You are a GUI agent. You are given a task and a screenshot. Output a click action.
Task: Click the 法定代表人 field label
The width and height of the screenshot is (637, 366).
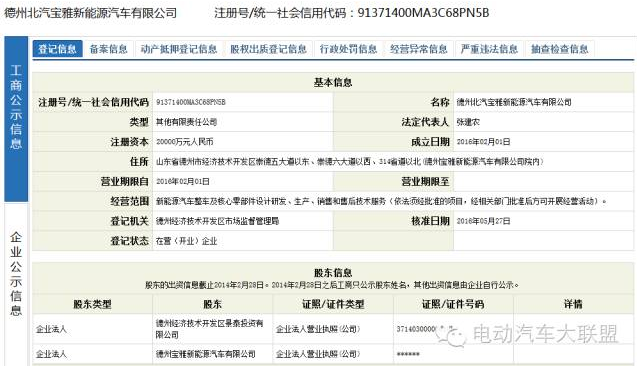[425, 122]
